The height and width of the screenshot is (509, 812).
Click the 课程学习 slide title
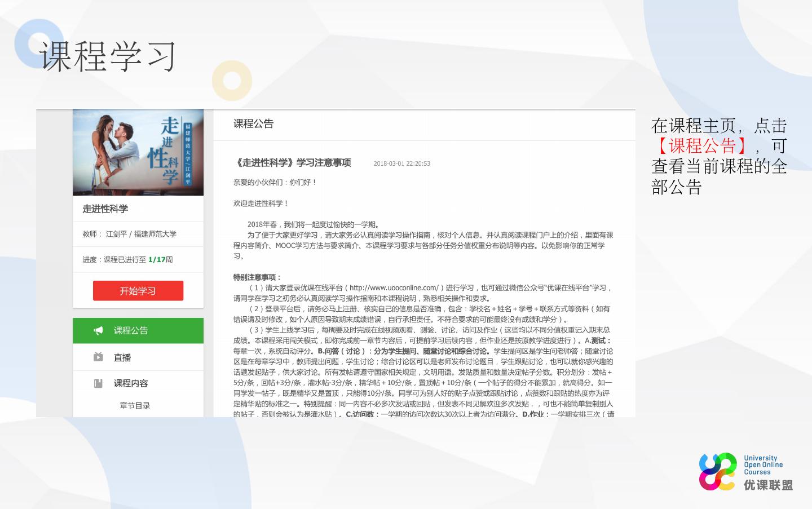click(x=108, y=56)
